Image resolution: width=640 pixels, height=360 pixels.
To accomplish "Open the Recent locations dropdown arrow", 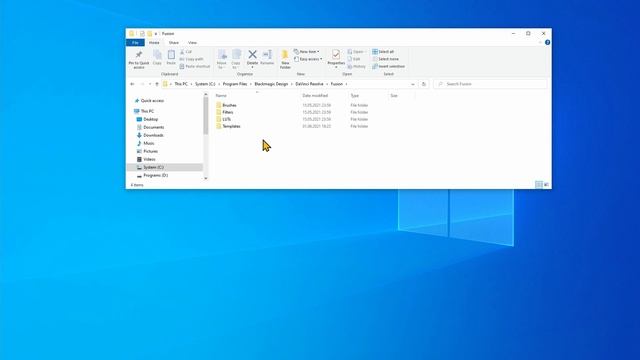I will coord(150,84).
